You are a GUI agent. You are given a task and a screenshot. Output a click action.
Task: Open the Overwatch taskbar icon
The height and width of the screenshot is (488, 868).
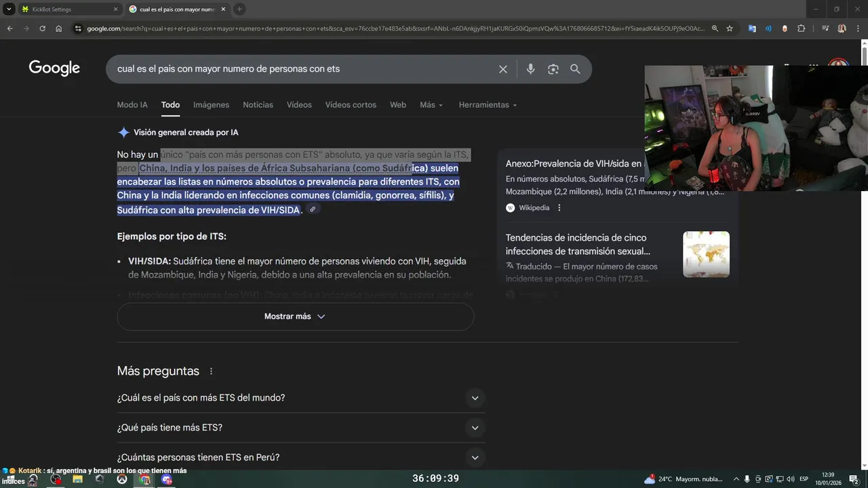tap(121, 479)
